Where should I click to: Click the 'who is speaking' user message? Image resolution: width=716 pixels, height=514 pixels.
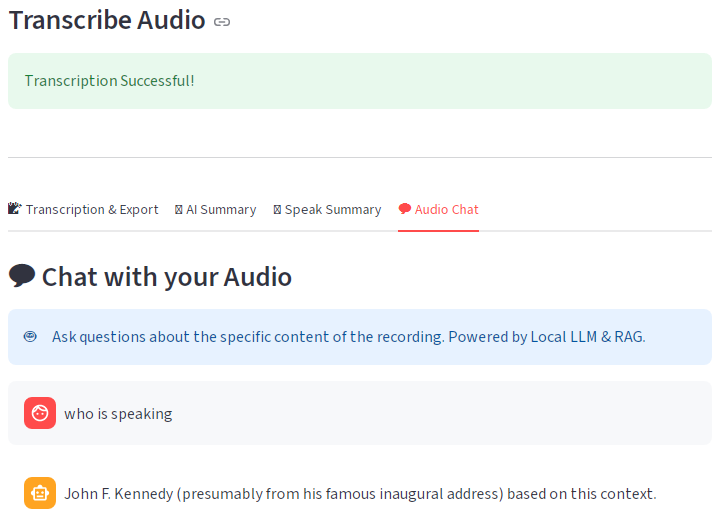pos(118,414)
